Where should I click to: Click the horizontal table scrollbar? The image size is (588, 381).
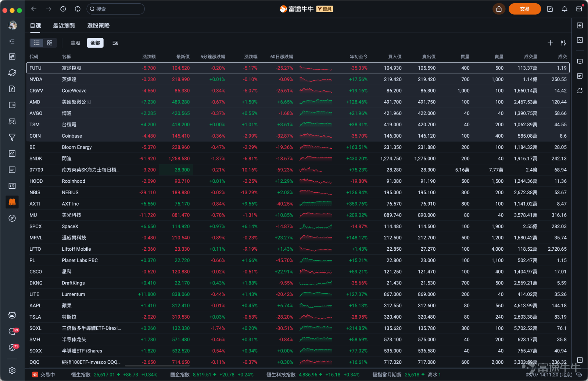point(157,366)
